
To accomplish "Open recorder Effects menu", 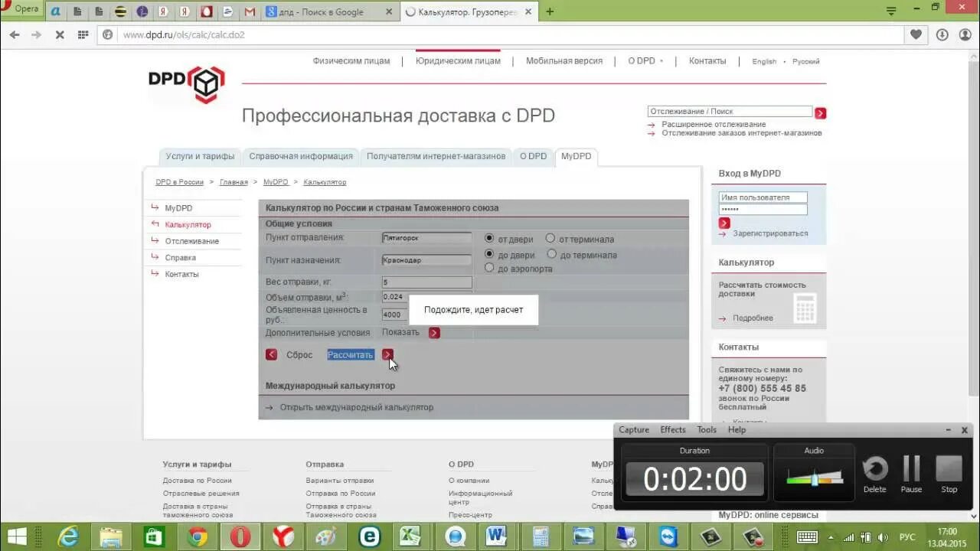I will (x=673, y=430).
